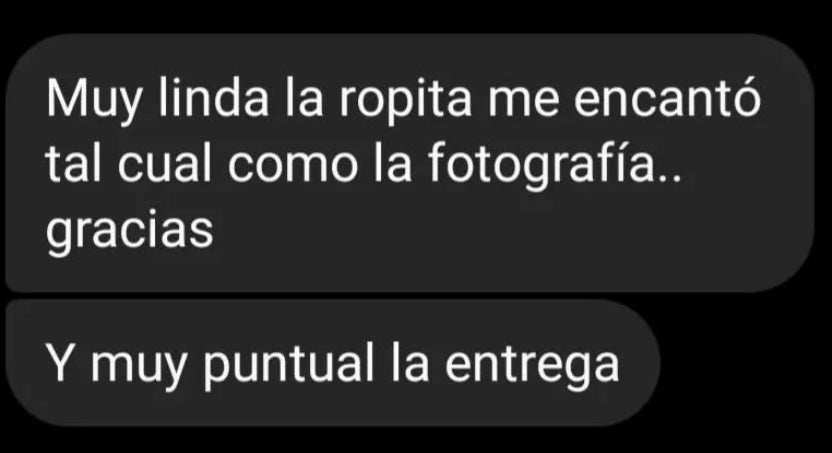The height and width of the screenshot is (453, 832).
Task: Click the word 'cual' in the message
Action: pyautogui.click(x=164, y=163)
